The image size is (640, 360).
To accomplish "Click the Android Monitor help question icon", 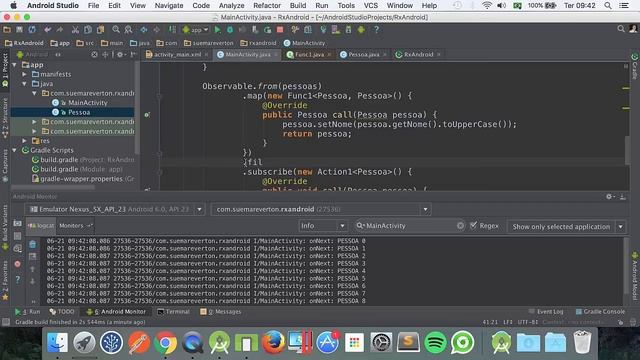I will [18, 280].
